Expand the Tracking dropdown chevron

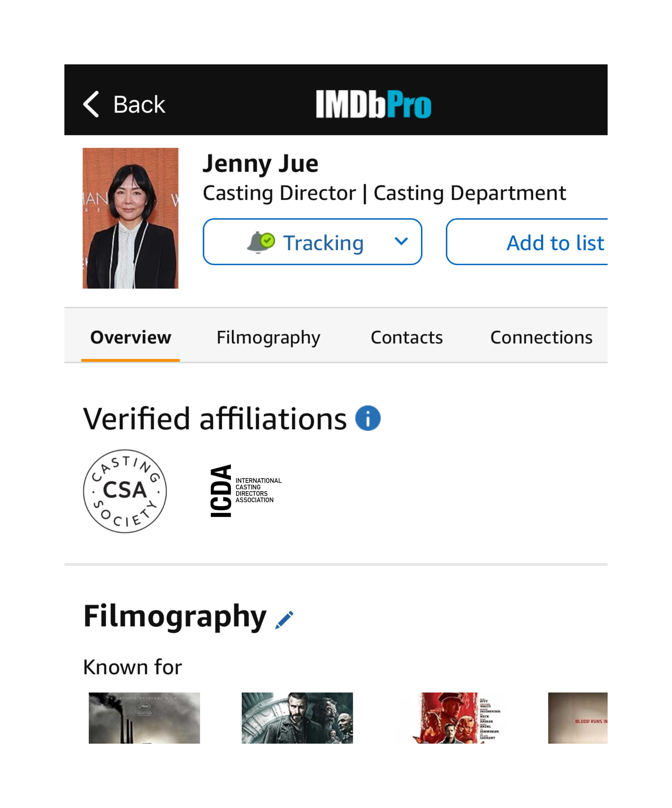coord(401,242)
